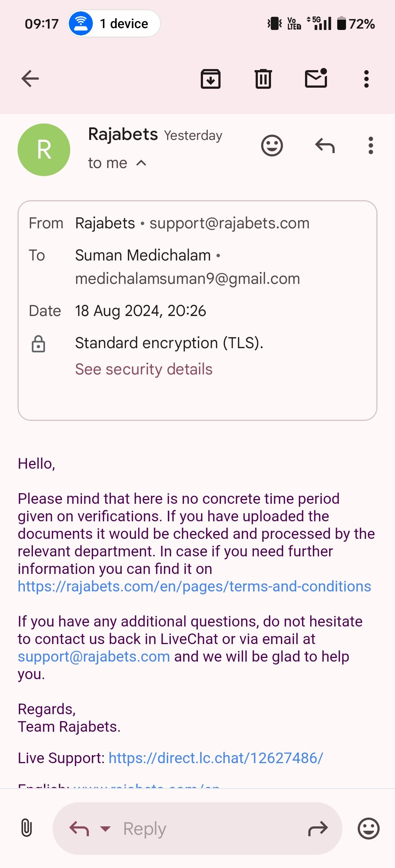Go back using the back arrow
This screenshot has width=395, height=868.
pos(30,79)
